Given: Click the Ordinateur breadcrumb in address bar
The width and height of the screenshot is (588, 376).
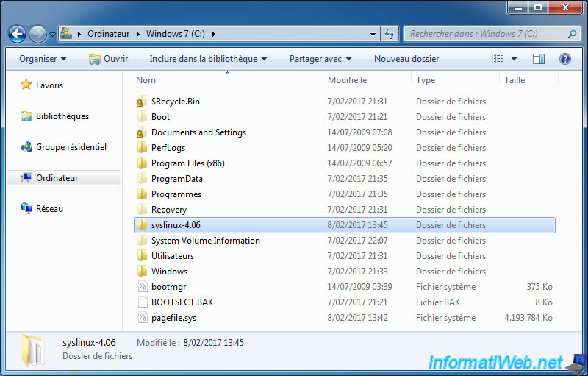Looking at the screenshot, I should pyautogui.click(x=108, y=34).
